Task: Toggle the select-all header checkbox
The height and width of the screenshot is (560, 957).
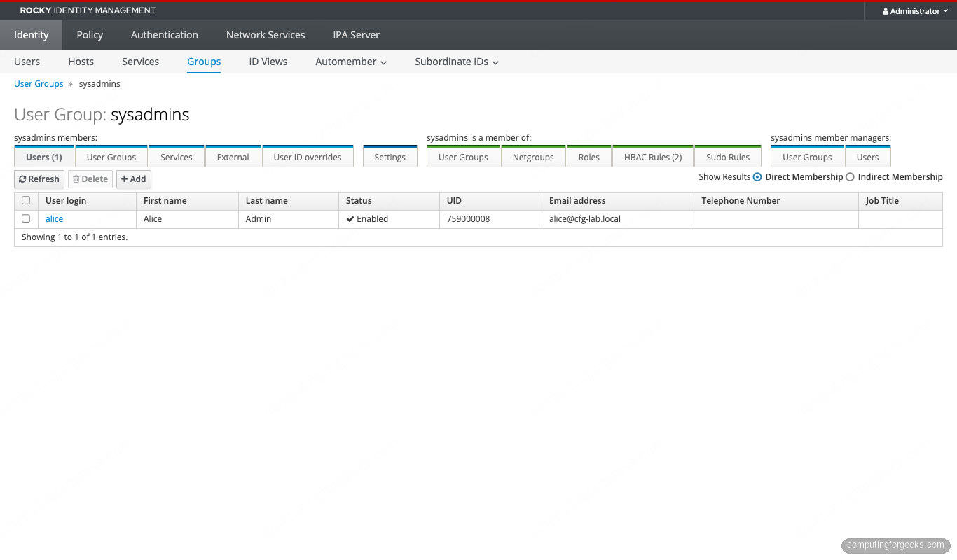Action: [x=26, y=200]
